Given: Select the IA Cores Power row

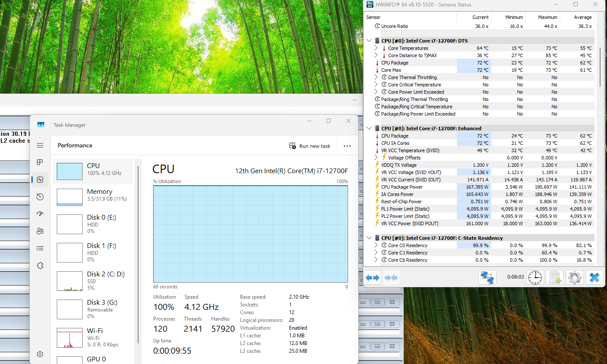Looking at the screenshot, I should click(479, 194).
